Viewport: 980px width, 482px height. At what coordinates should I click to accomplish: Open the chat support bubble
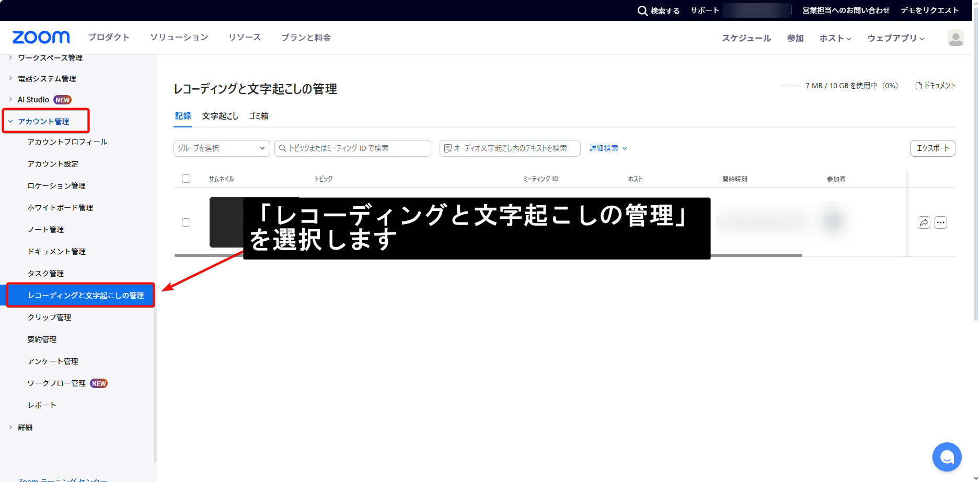(x=947, y=457)
